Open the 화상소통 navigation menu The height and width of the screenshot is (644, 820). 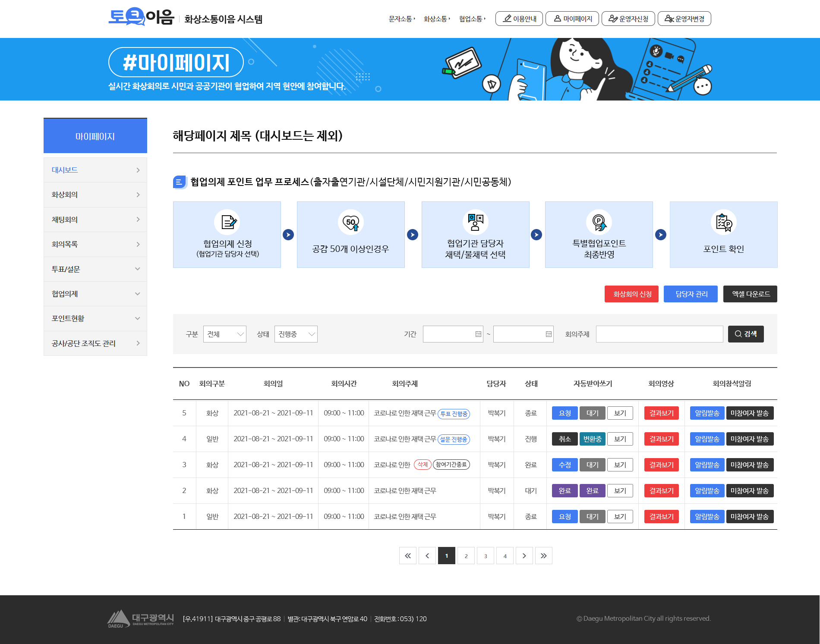pyautogui.click(x=435, y=19)
